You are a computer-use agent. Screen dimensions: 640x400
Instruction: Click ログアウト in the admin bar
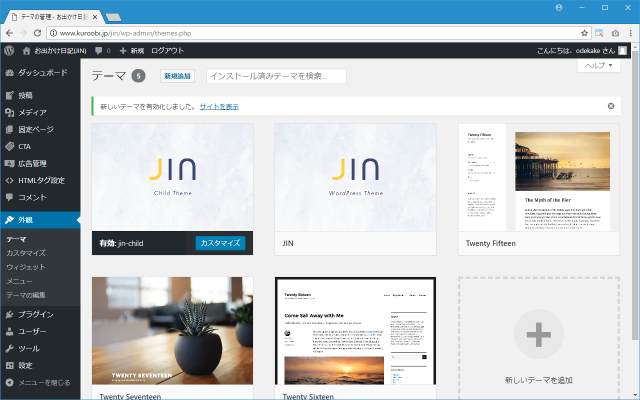tap(167, 51)
